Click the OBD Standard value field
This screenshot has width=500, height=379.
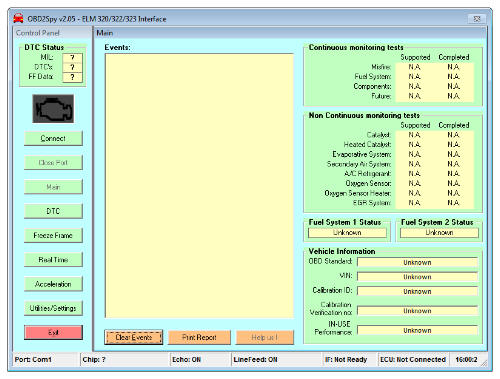tap(417, 262)
